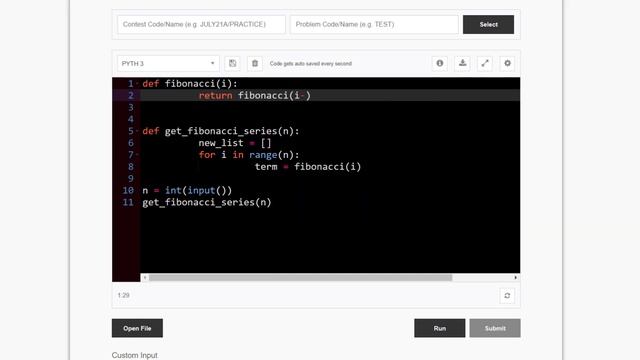Click the save code floppy icon
Screen dimensions: 640x360
[232, 63]
